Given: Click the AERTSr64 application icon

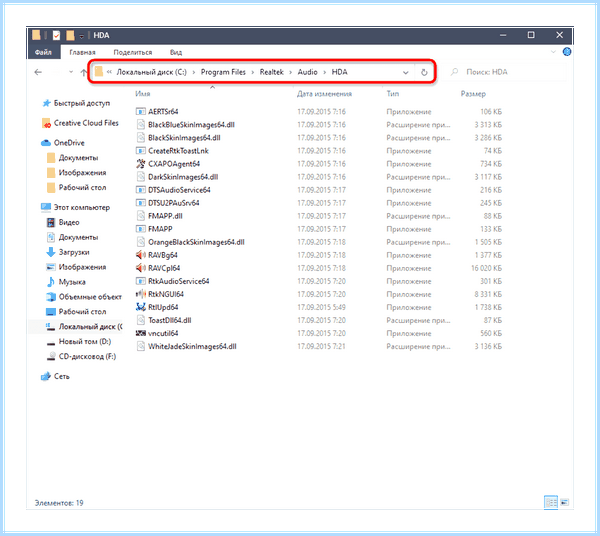Looking at the screenshot, I should (x=141, y=112).
